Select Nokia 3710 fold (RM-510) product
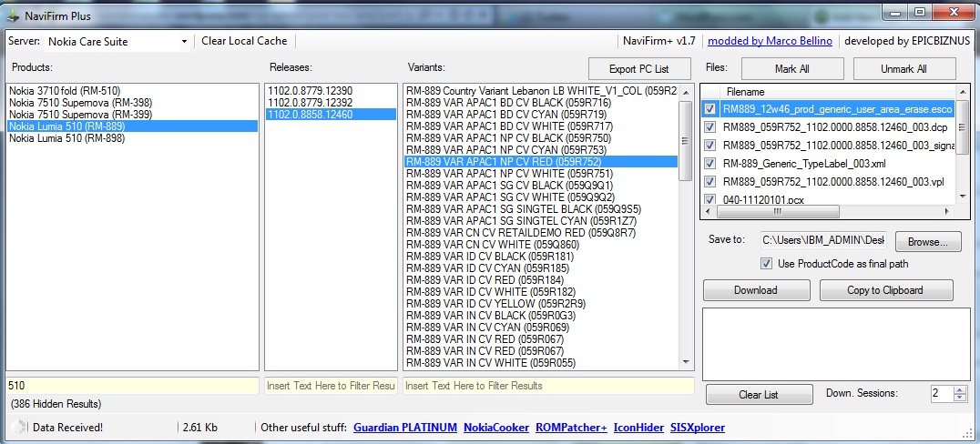 [x=132, y=91]
